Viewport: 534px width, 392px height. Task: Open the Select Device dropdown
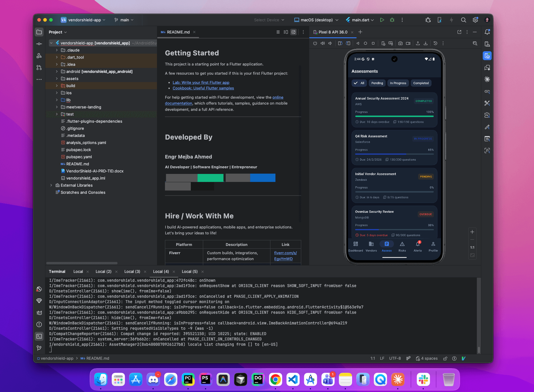tap(269, 20)
